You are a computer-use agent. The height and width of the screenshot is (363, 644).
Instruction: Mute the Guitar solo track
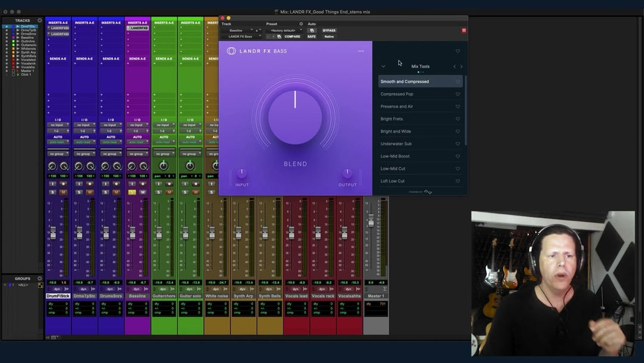[x=196, y=192]
